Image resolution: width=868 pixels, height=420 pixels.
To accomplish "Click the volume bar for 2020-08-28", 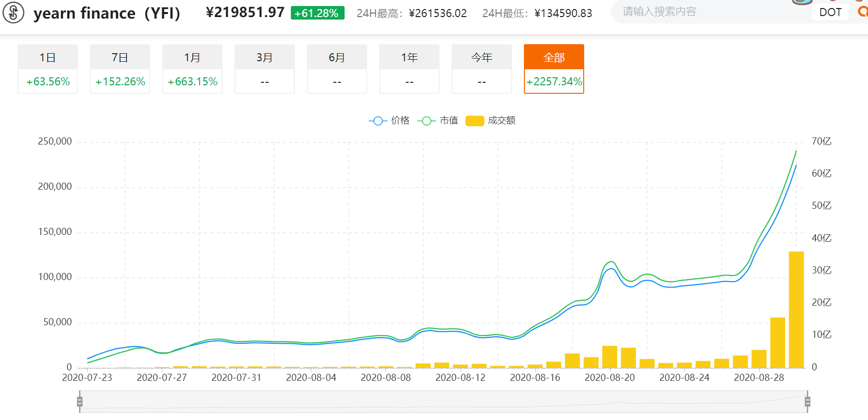I will (759, 359).
